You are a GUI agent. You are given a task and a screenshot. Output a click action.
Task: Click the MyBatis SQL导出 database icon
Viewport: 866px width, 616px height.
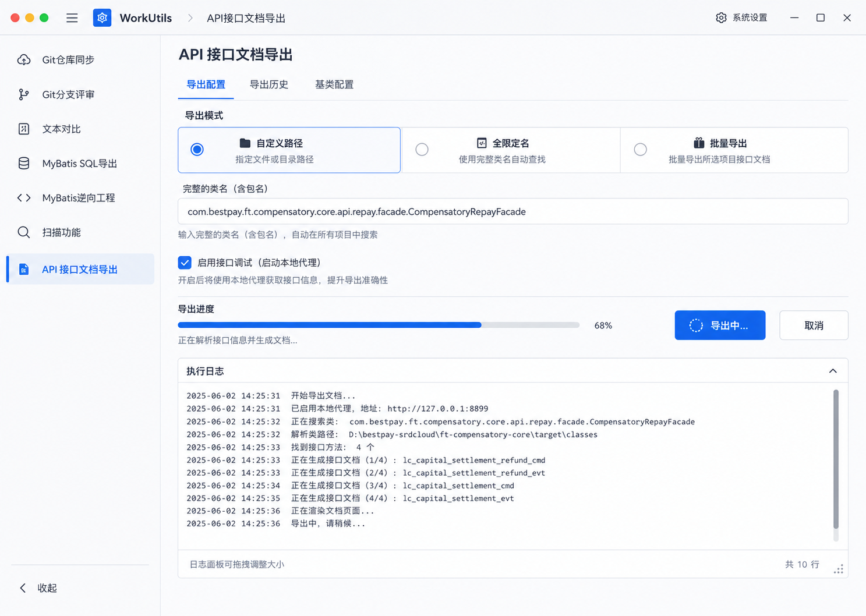tap(24, 164)
